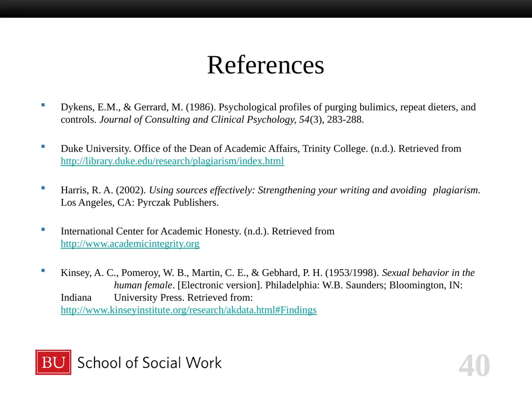The height and width of the screenshot is (399, 532).
Task: Click the Kinsey, Pomeroy, Martin reference line
Action: click(x=268, y=273)
